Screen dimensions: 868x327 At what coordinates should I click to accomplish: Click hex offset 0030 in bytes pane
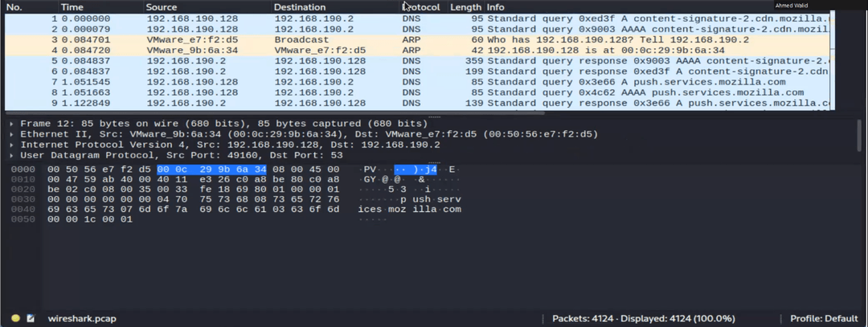coord(23,199)
